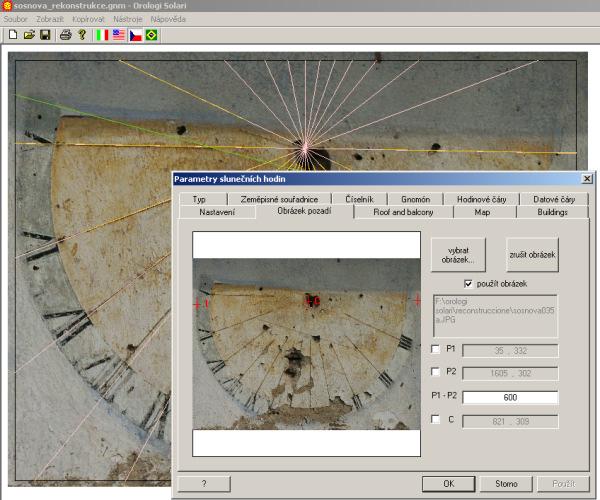Open the Nástroje menu
The width and height of the screenshot is (600, 500).
point(128,19)
